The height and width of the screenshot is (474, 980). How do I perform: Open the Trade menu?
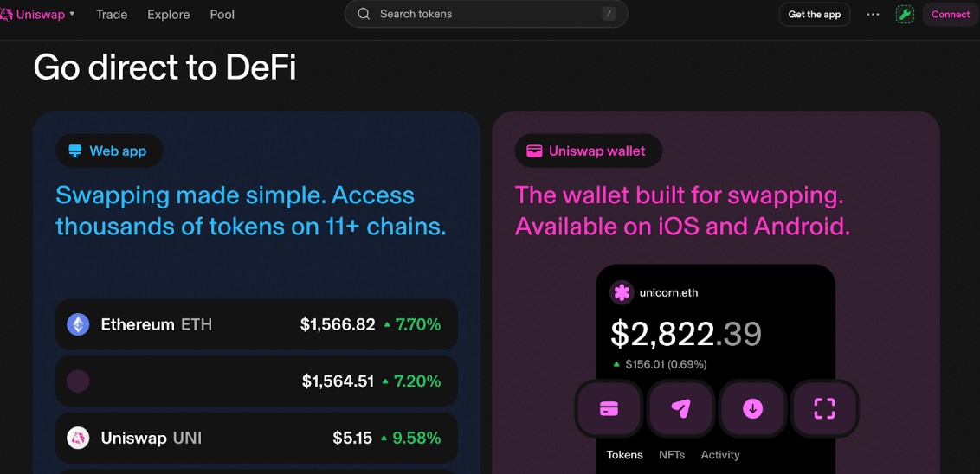pyautogui.click(x=112, y=15)
